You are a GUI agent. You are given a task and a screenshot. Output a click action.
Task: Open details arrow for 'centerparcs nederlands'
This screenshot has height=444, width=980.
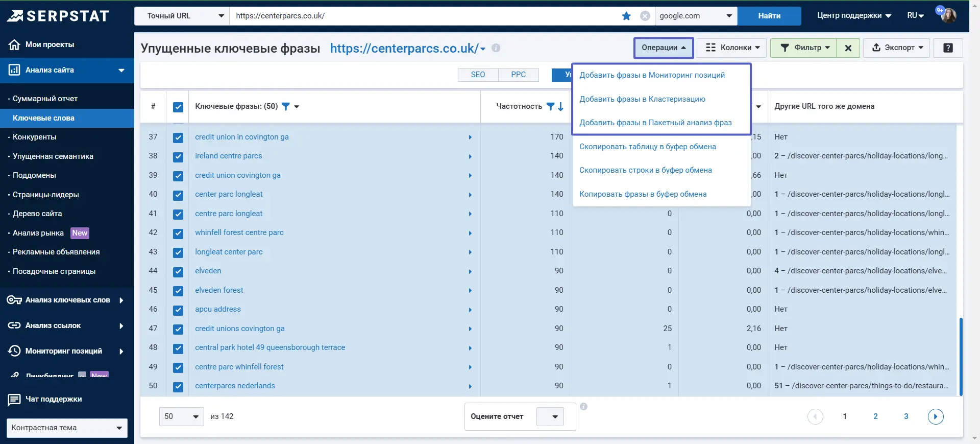[x=470, y=386]
